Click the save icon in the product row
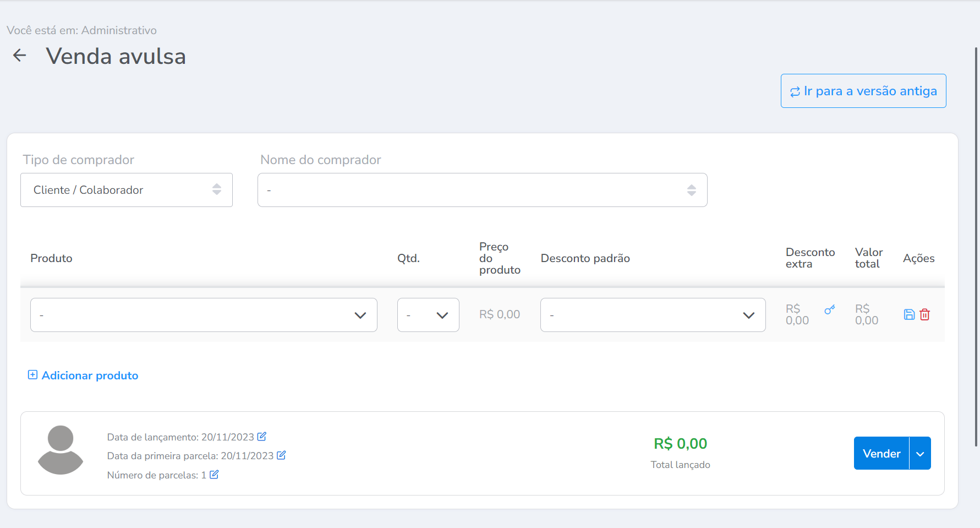Image resolution: width=980 pixels, height=528 pixels. coord(909,314)
